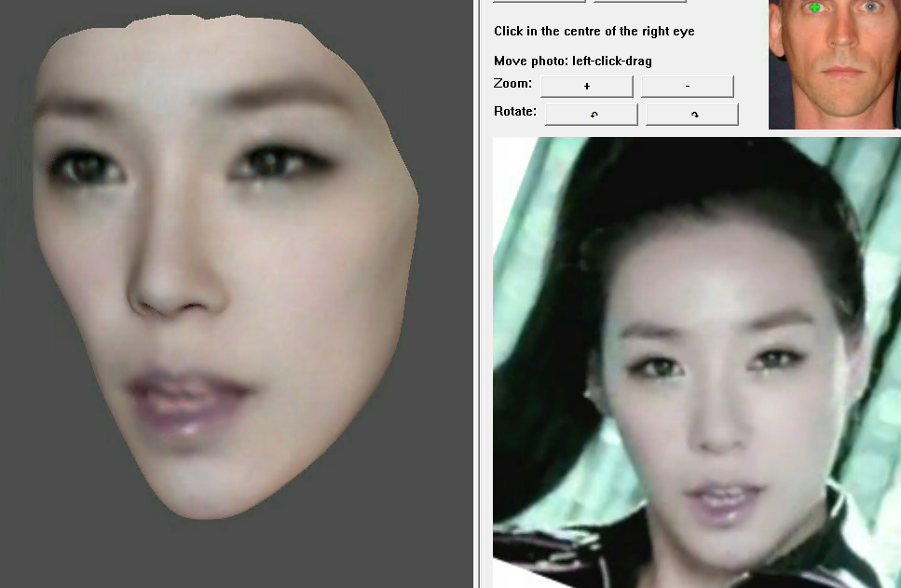
Task: Click the 3D face model preview
Action: 225,267
